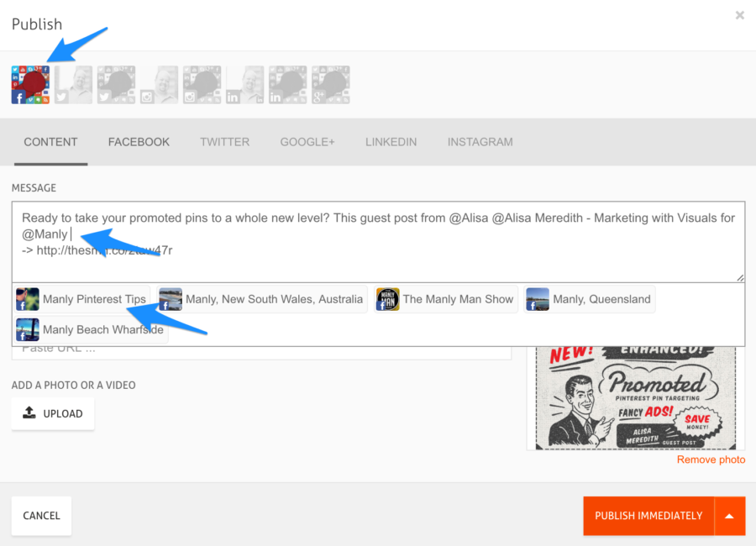Expand publish options arrow next to Publish Immediately
This screenshot has height=546, width=756.
729,516
